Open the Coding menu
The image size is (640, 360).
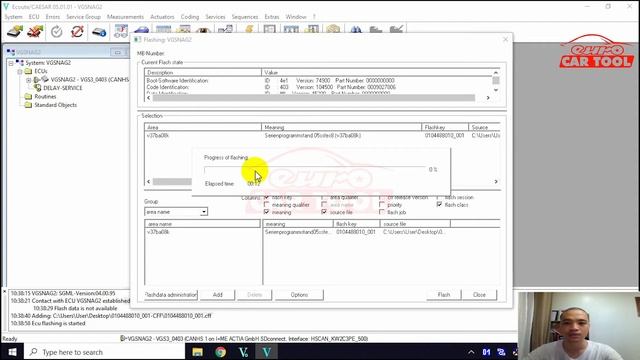(190, 17)
